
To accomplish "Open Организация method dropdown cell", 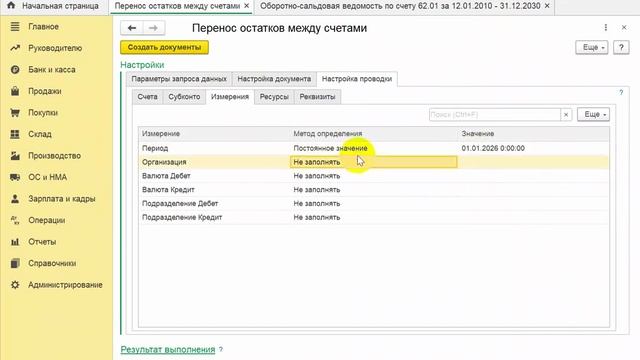I will 373,162.
